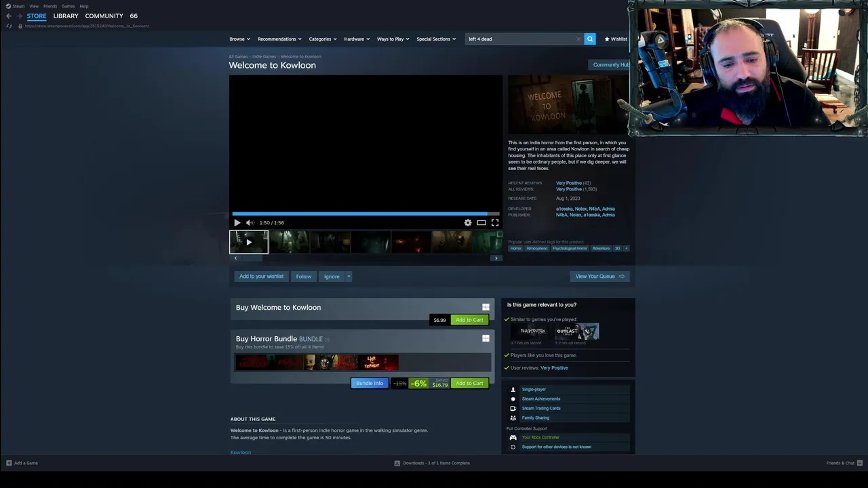The width and height of the screenshot is (868, 488).
Task: Click the Add a Game plus icon
Action: (9, 463)
